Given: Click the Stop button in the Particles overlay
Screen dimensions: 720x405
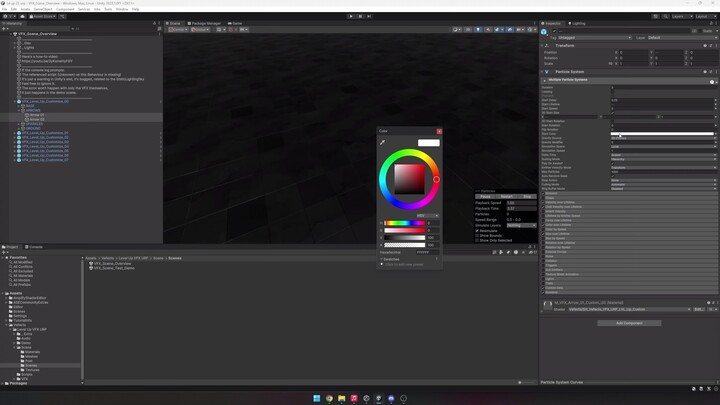Looking at the screenshot, I should (527, 197).
